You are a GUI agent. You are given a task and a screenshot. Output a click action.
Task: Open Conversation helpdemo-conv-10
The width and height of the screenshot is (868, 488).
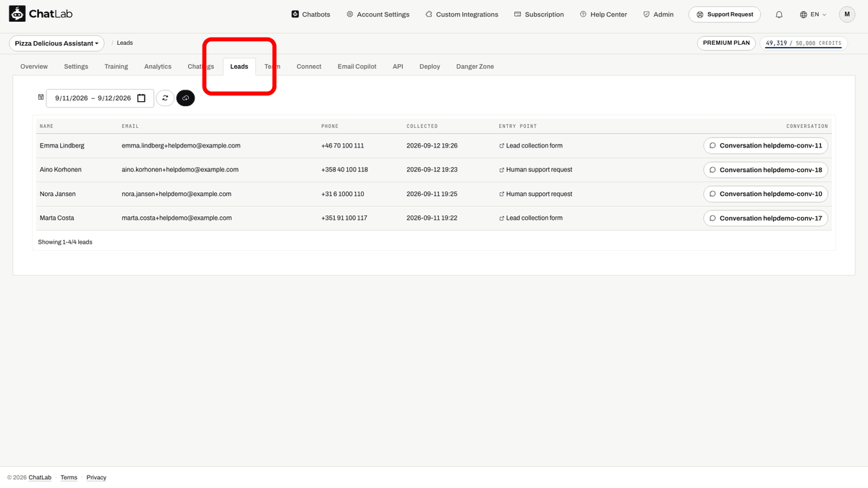pyautogui.click(x=765, y=194)
